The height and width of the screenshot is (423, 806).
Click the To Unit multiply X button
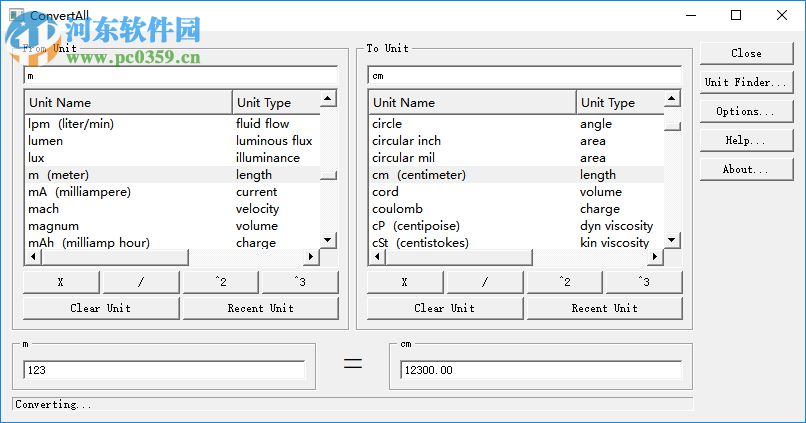(x=405, y=282)
